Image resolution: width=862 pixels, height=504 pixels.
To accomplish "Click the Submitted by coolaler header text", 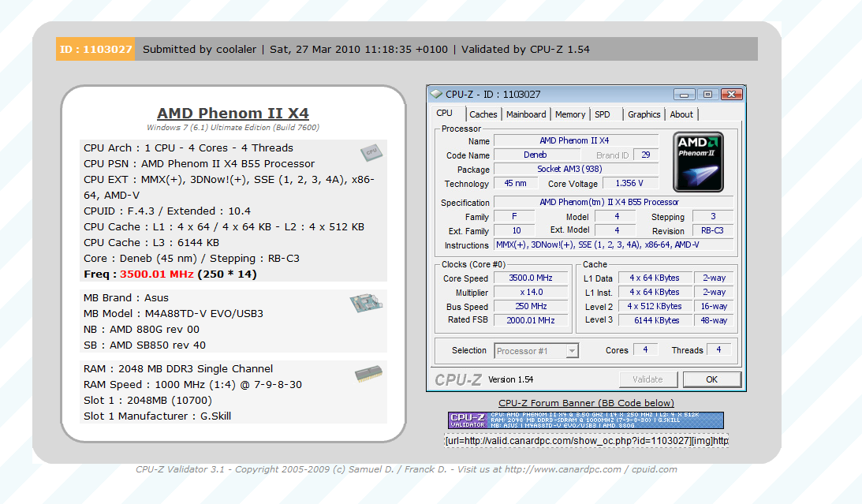I will pos(200,50).
